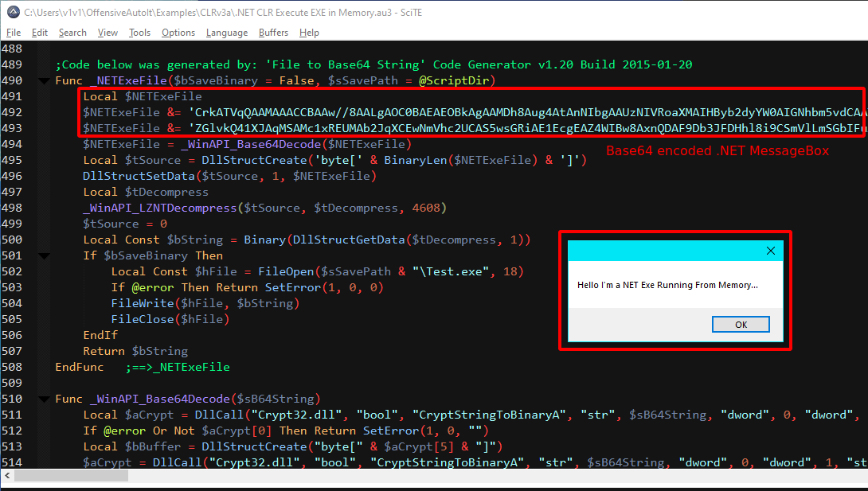The height and width of the screenshot is (491, 868).
Task: Collapse the _NETExeFile function fold at line 490
Action: coord(45,80)
